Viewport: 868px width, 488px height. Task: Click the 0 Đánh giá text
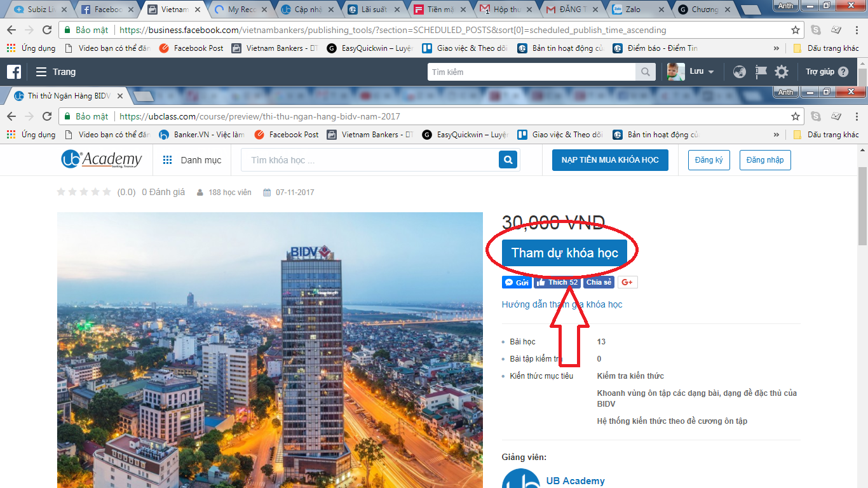163,192
